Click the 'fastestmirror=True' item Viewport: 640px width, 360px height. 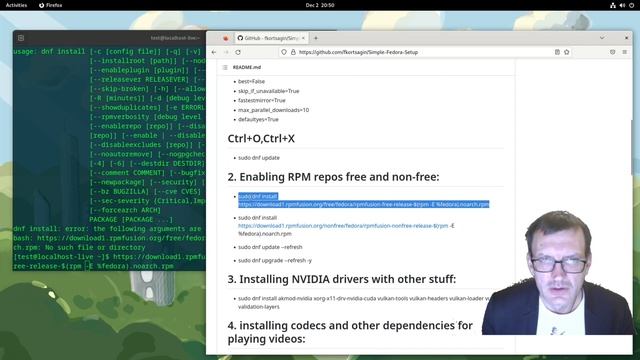(x=262, y=100)
